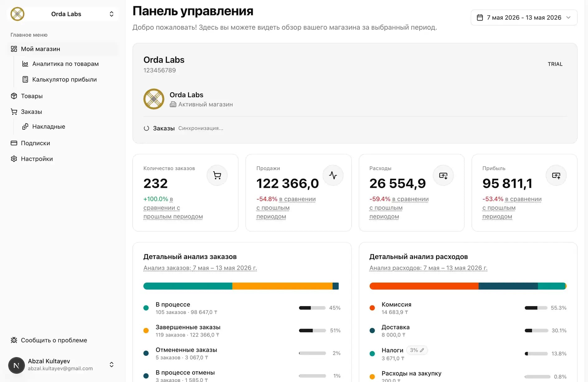Viewport: 588px width, 382px height.
Task: Click the dark blue segment of expenses bar
Action: [508, 286]
